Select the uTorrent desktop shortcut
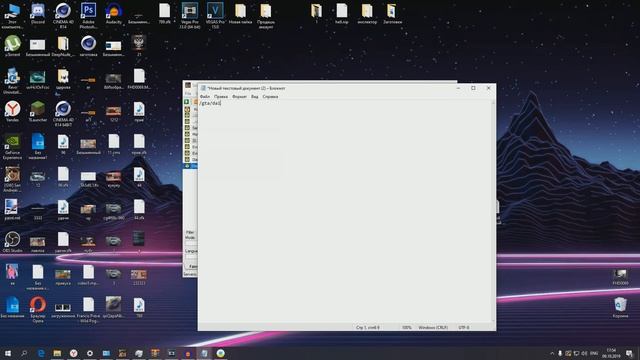 click(12, 46)
